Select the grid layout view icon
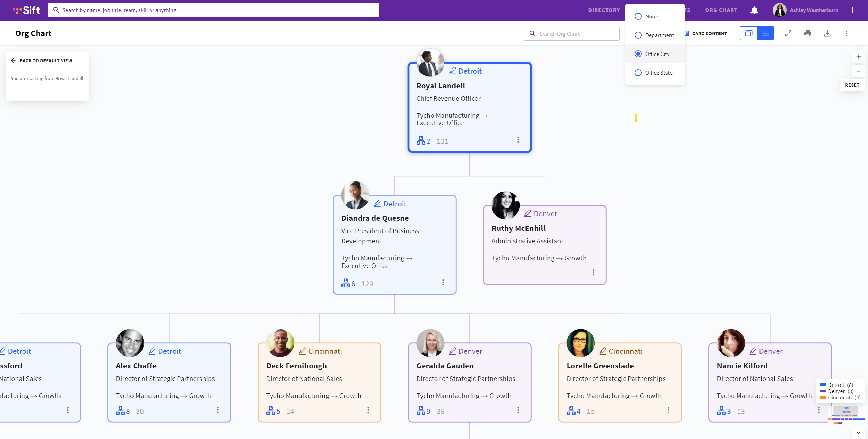This screenshot has height=439, width=868. [765, 33]
